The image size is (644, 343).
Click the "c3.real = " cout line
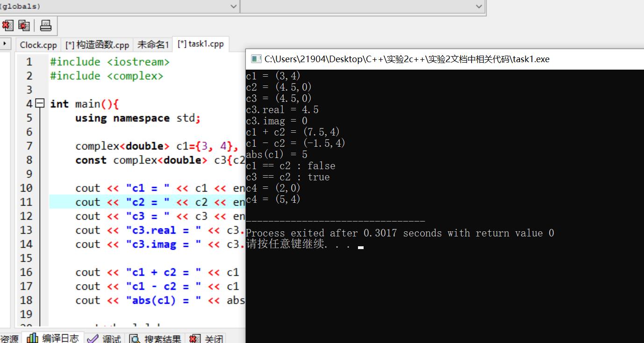coord(160,230)
